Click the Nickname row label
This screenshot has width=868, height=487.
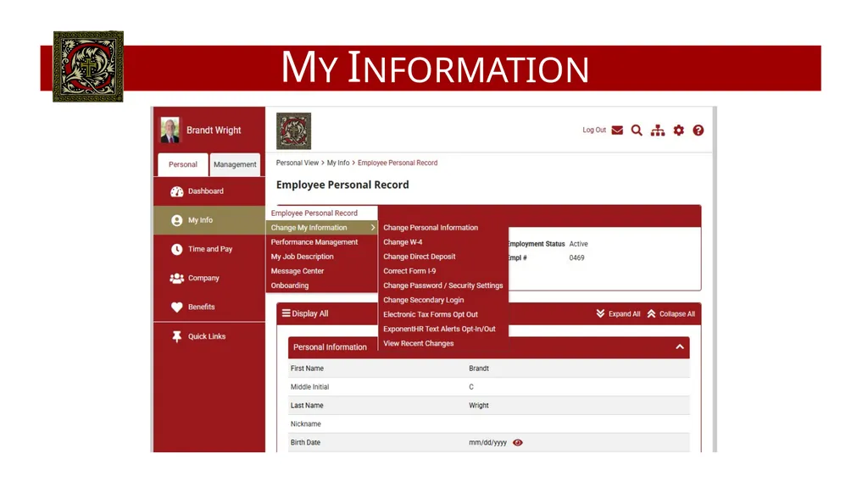(305, 424)
